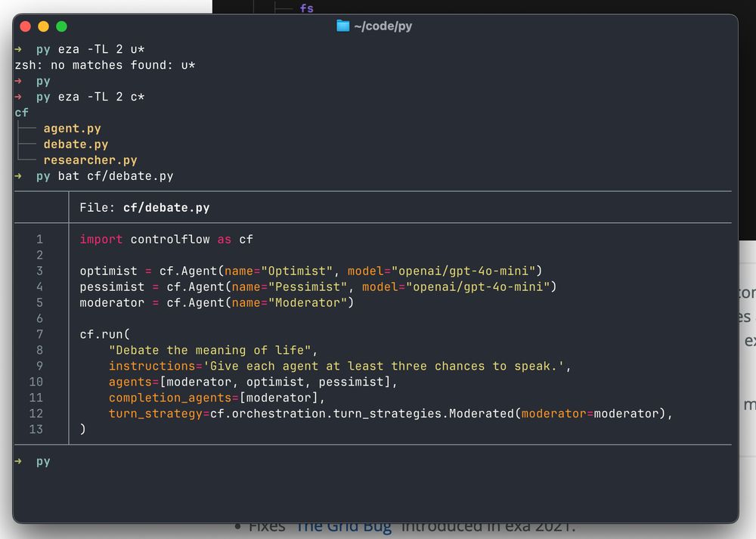Image resolution: width=756 pixels, height=539 pixels.
Task: Open 'The Grid Bug' link in background page
Action: click(343, 526)
